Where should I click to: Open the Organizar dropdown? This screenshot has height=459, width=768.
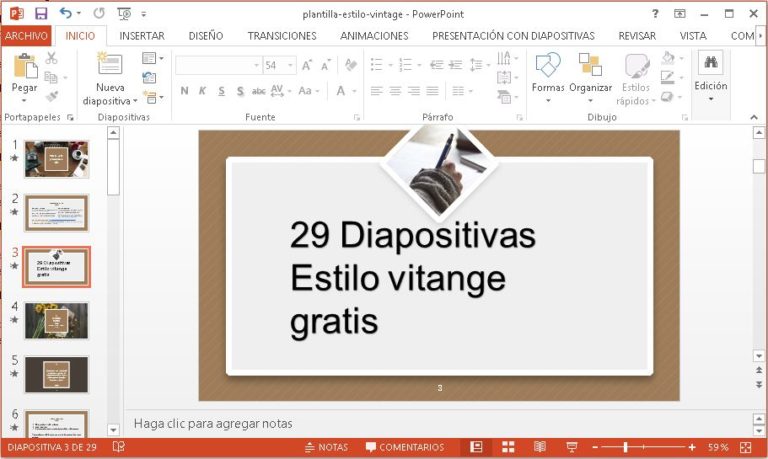590,78
